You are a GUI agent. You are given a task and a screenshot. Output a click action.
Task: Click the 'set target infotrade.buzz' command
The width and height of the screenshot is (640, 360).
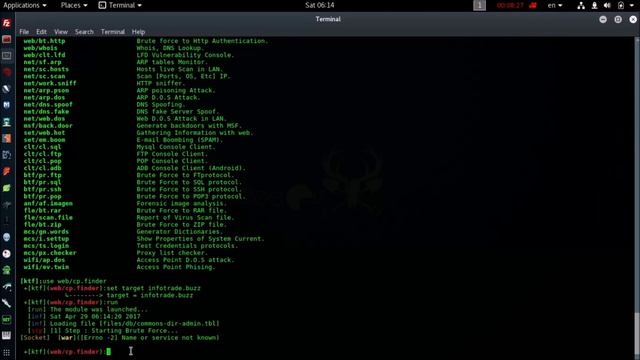coord(153,288)
